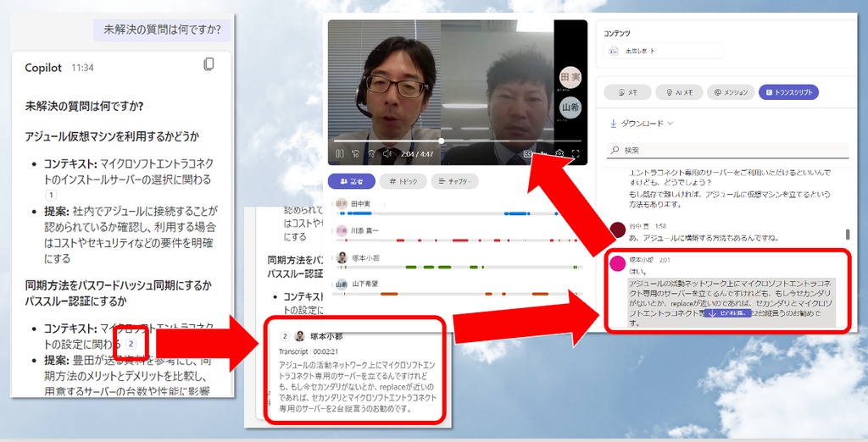Select the 話者 speakers tab
868x442 pixels.
pos(352,181)
